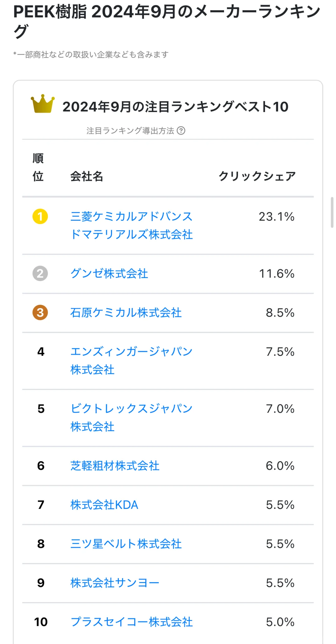This screenshot has height=644, width=336.
Task: Click the help question mark icon
Action: coord(181,130)
